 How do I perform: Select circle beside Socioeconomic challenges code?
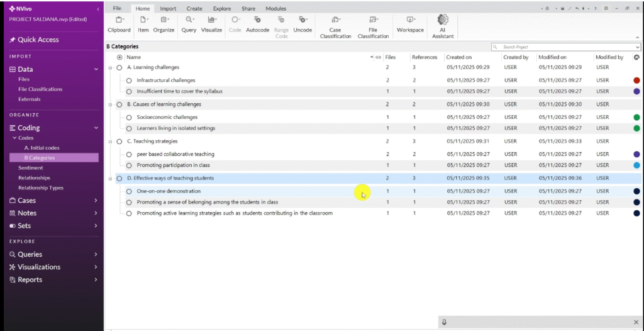(x=129, y=117)
